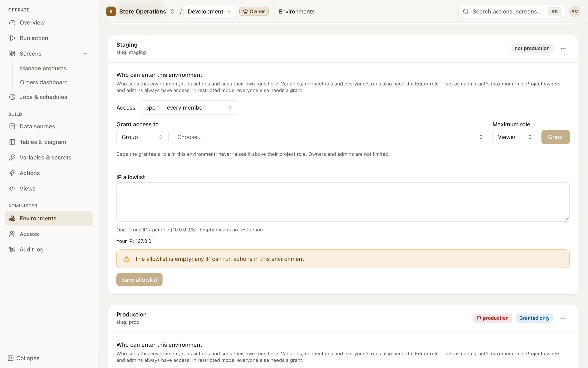The height and width of the screenshot is (368, 588).
Task: Open the Development environment dropdown
Action: [x=209, y=11]
